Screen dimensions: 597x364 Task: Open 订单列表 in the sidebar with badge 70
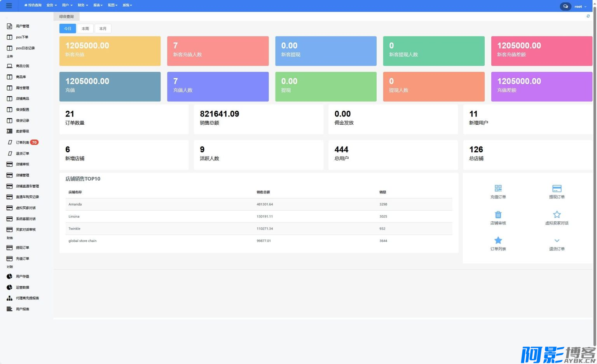(22, 143)
